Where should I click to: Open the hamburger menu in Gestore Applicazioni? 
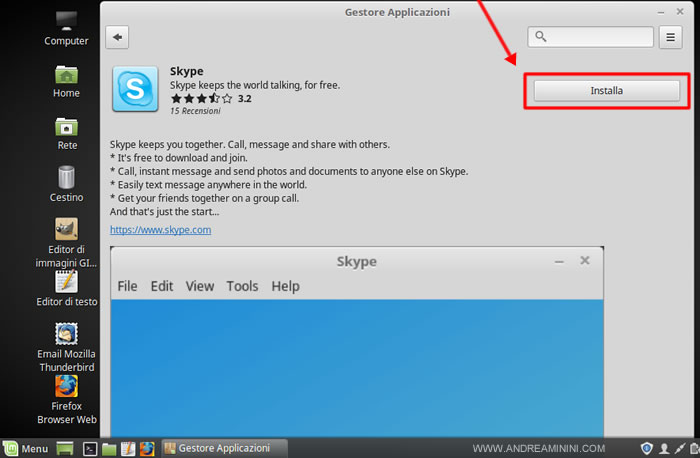[672, 37]
